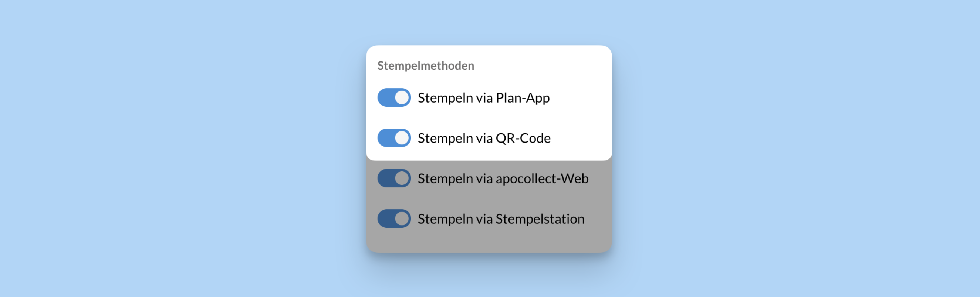The image size is (980, 297).
Task: Click the "Stempeln via apocollect-Web" label
Action: pos(503,178)
